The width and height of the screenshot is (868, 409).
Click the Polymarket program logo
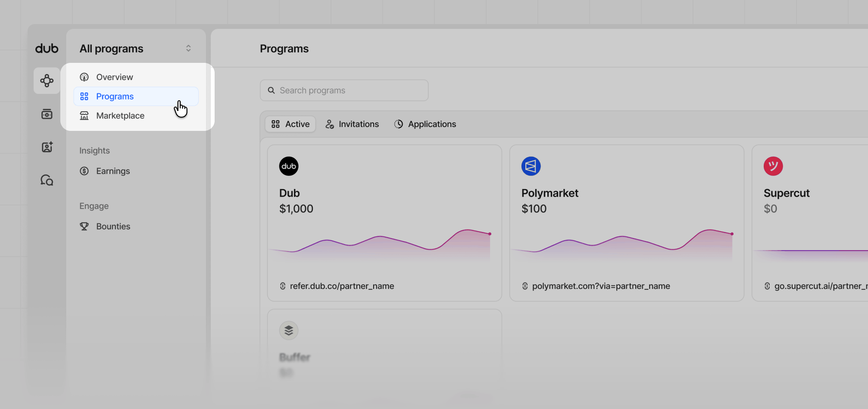[x=531, y=166]
